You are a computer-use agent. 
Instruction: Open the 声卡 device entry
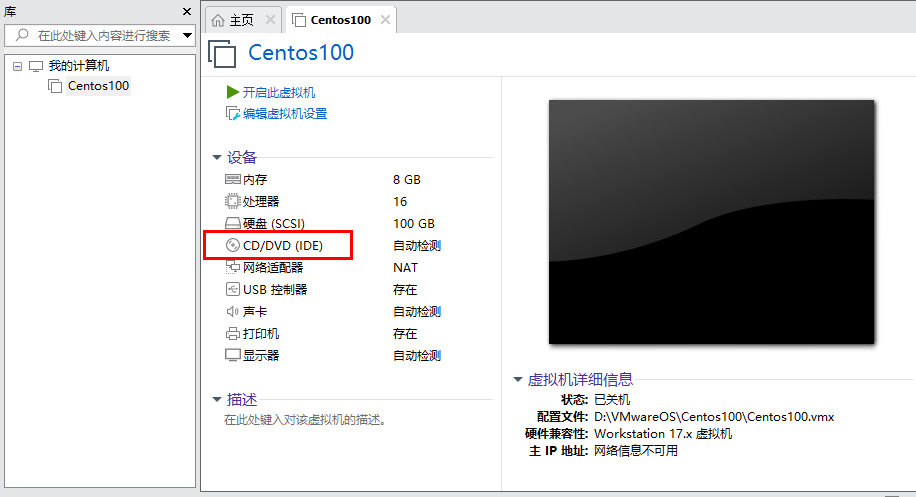255,311
